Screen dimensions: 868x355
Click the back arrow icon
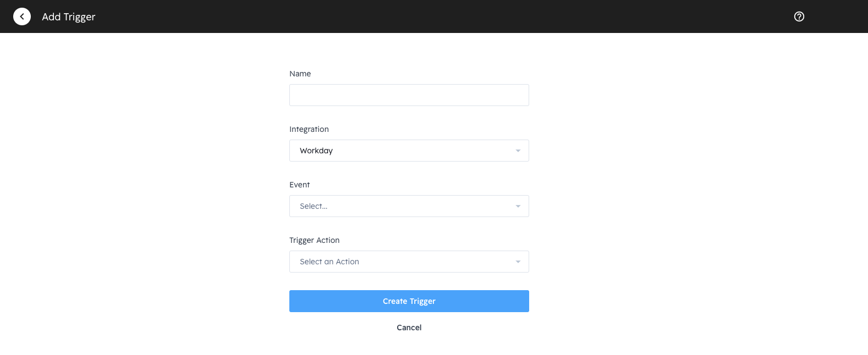click(22, 16)
